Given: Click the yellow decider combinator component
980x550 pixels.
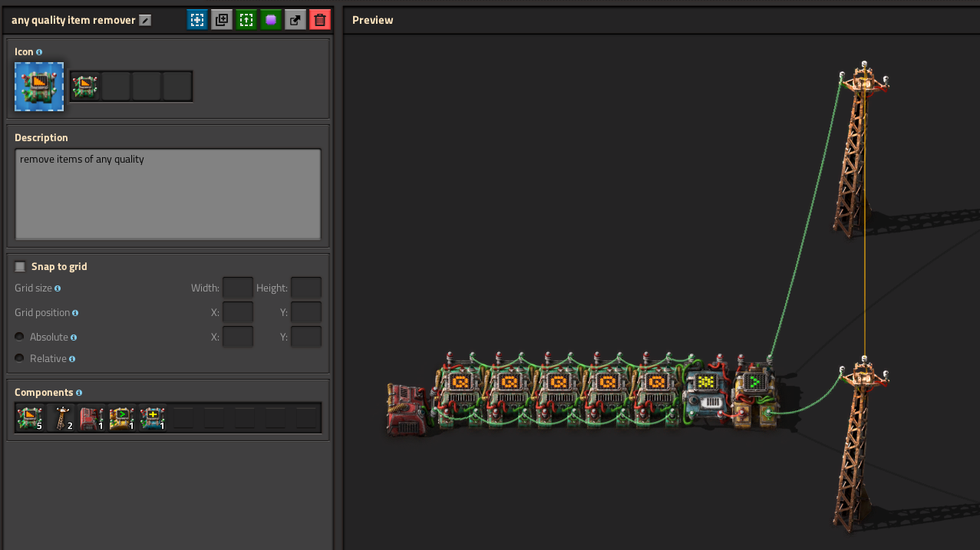Looking at the screenshot, I should tap(122, 418).
